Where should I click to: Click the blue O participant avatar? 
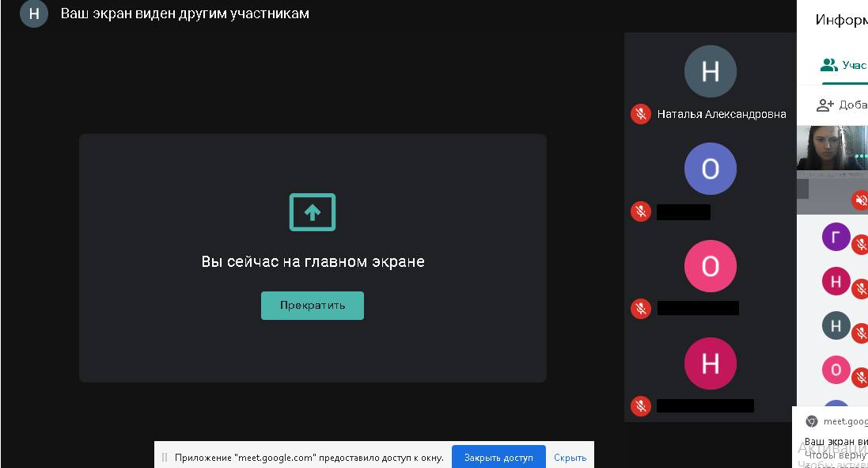[x=710, y=169]
